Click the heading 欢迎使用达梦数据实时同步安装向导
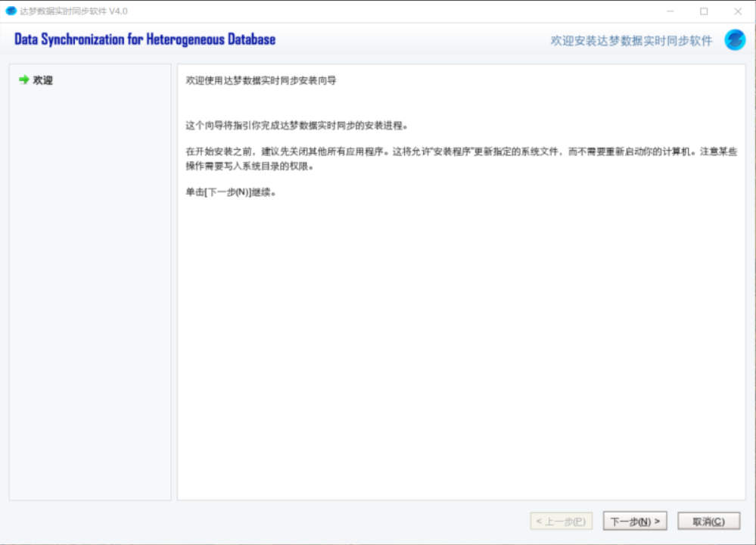756x545 pixels. (261, 80)
